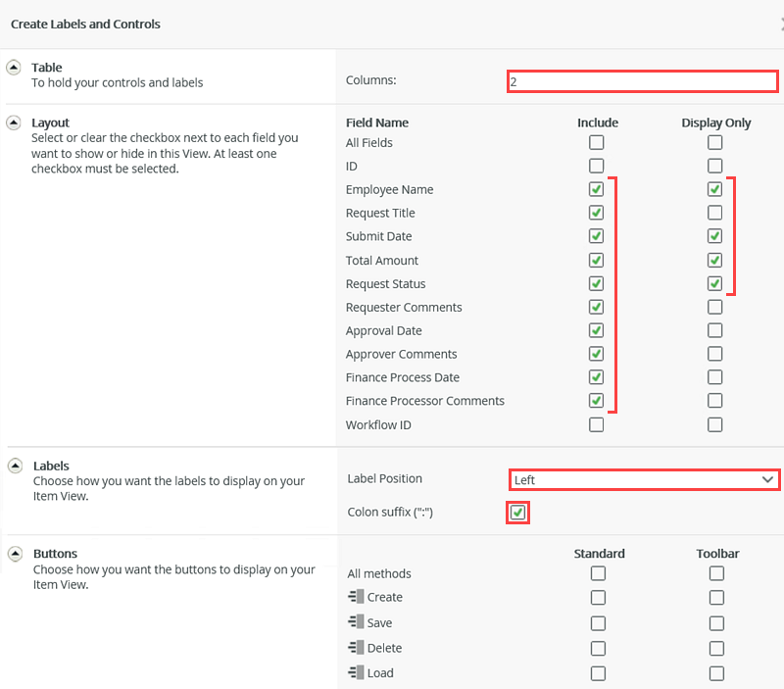
Task: Select the Columns input field
Action: [642, 81]
